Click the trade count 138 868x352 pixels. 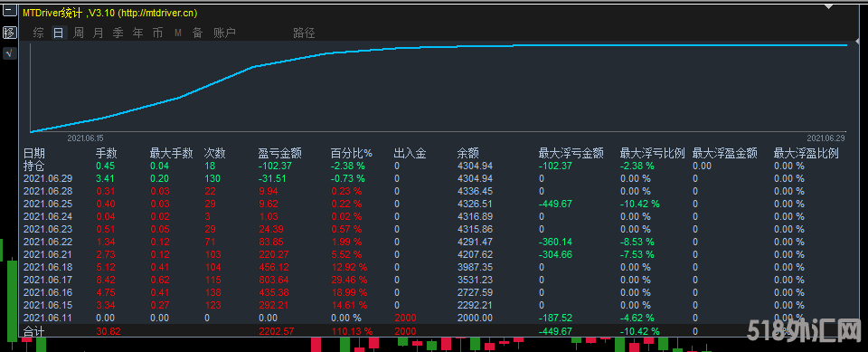coord(212,292)
